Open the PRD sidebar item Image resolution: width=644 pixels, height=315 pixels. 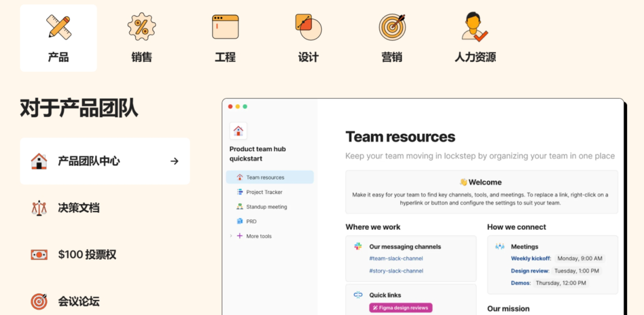coord(251,221)
